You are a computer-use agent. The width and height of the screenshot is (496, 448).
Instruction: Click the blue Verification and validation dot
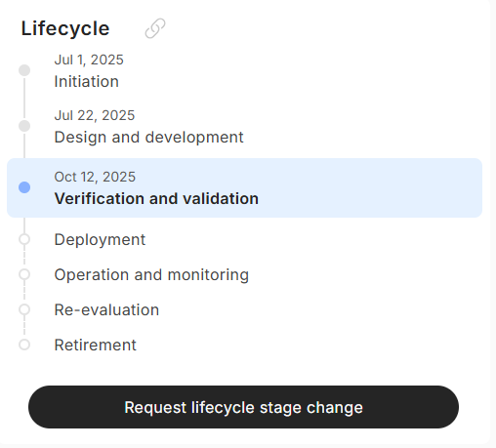click(x=24, y=187)
